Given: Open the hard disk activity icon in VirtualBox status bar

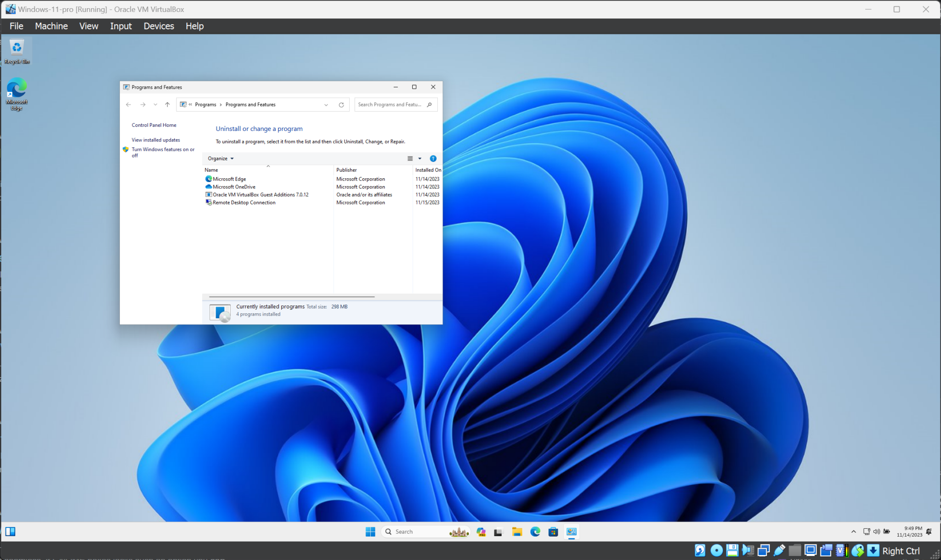Looking at the screenshot, I should point(700,550).
